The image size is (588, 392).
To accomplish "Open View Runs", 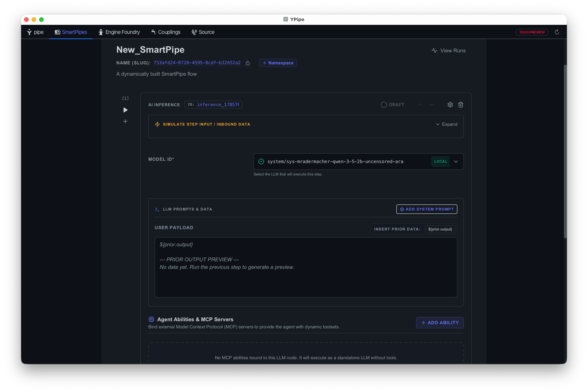I will pyautogui.click(x=448, y=50).
